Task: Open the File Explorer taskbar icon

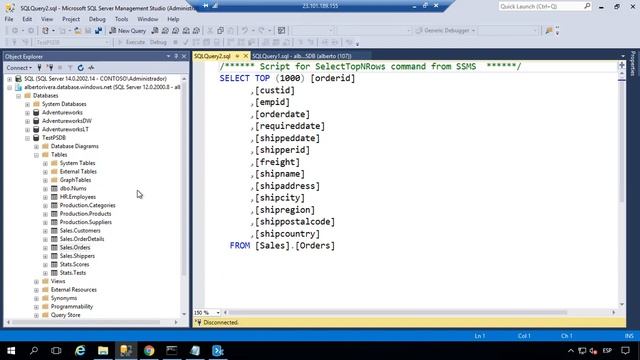Action: (103, 351)
